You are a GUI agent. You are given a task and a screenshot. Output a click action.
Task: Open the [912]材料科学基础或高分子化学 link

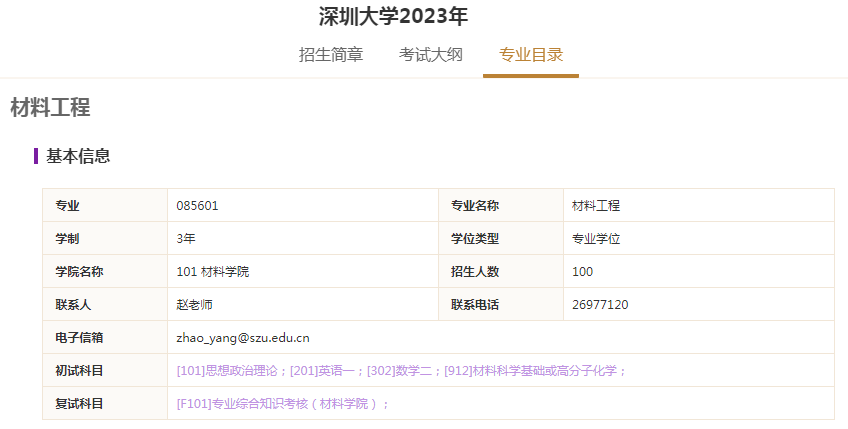click(531, 371)
